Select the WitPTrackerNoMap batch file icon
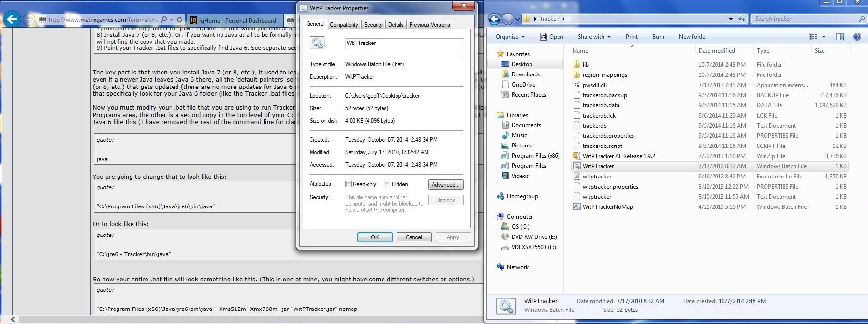The width and height of the screenshot is (868, 324). (x=576, y=206)
